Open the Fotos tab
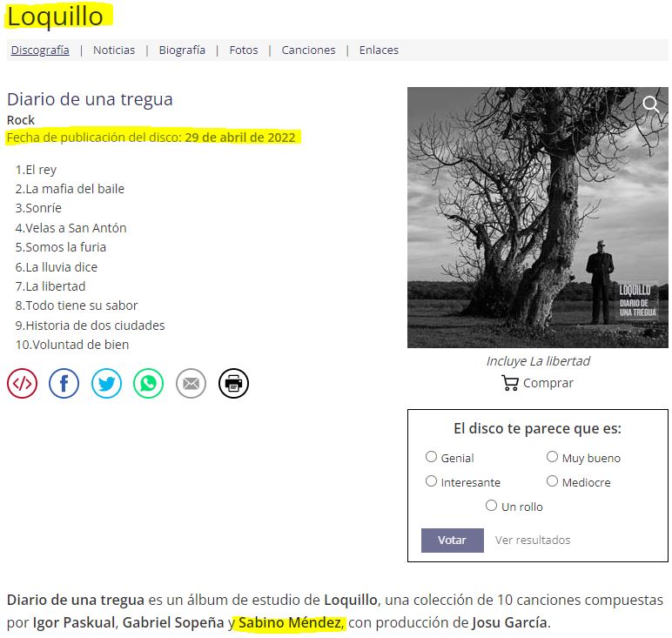The height and width of the screenshot is (638, 672). pos(244,50)
